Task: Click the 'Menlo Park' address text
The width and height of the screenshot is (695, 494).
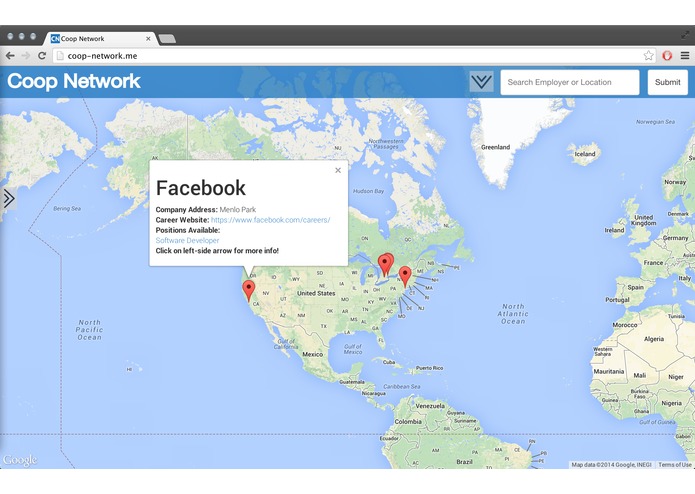Action: tap(238, 210)
